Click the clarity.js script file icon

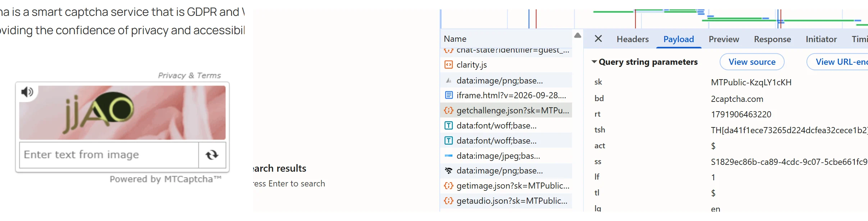(x=448, y=65)
